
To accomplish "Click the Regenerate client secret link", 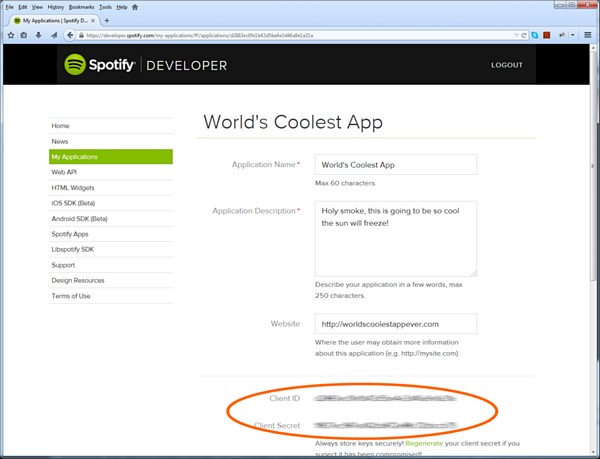I will pos(424,443).
